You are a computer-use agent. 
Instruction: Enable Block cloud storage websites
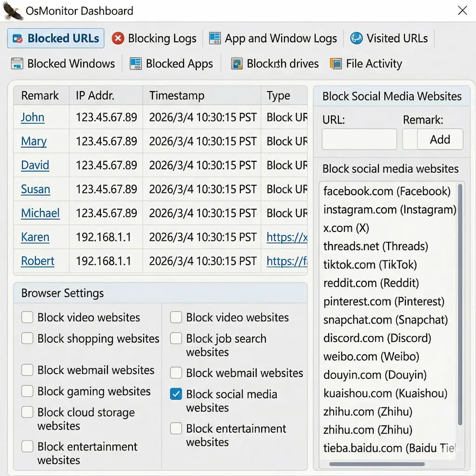(x=27, y=413)
